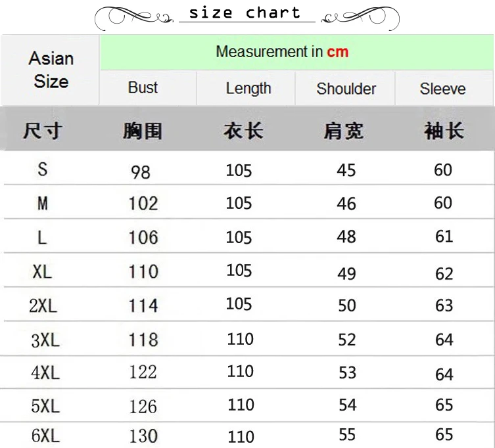Select the 'Asian Size' header cell
This screenshot has height=448, width=495.
tap(51, 70)
